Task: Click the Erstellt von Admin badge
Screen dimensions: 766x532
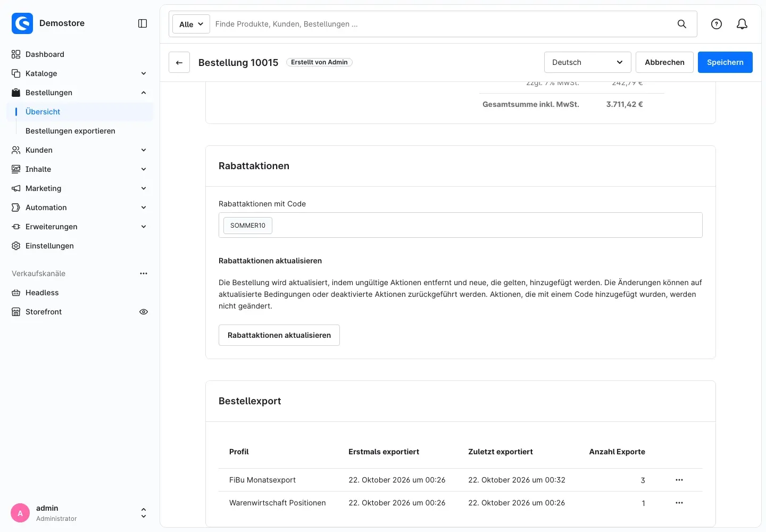Action: 319,62
